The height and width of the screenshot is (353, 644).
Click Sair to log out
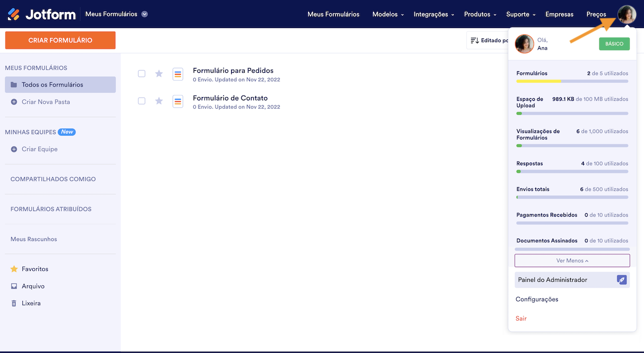521,318
